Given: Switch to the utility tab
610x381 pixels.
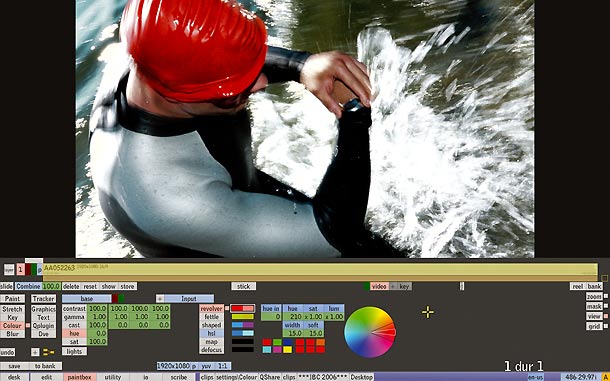Looking at the screenshot, I should click(113, 377).
